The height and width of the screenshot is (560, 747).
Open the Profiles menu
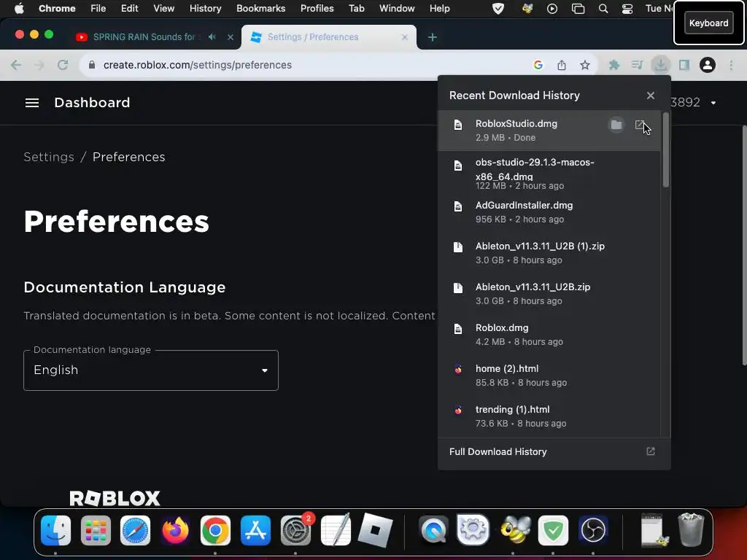point(317,9)
